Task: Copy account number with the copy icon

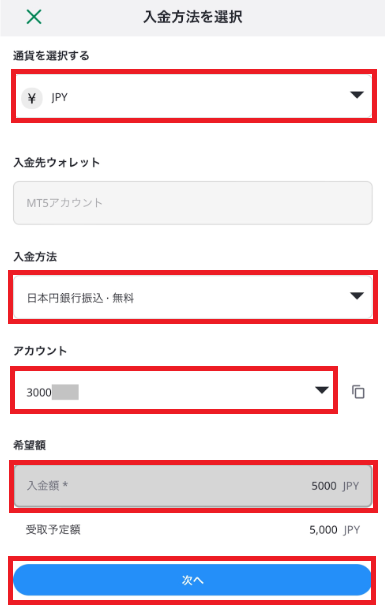Action: pos(358,392)
